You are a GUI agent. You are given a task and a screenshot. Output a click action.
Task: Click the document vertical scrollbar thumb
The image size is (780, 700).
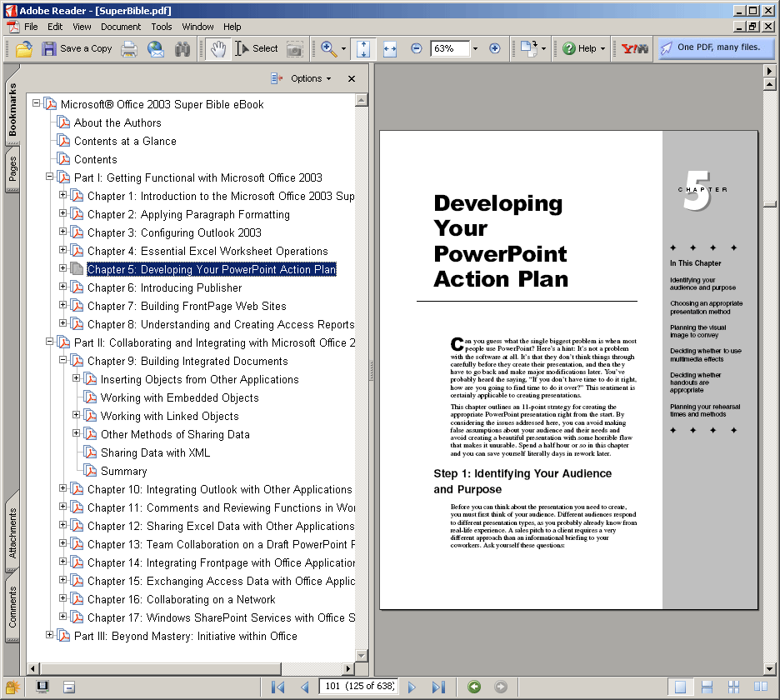coord(769,204)
